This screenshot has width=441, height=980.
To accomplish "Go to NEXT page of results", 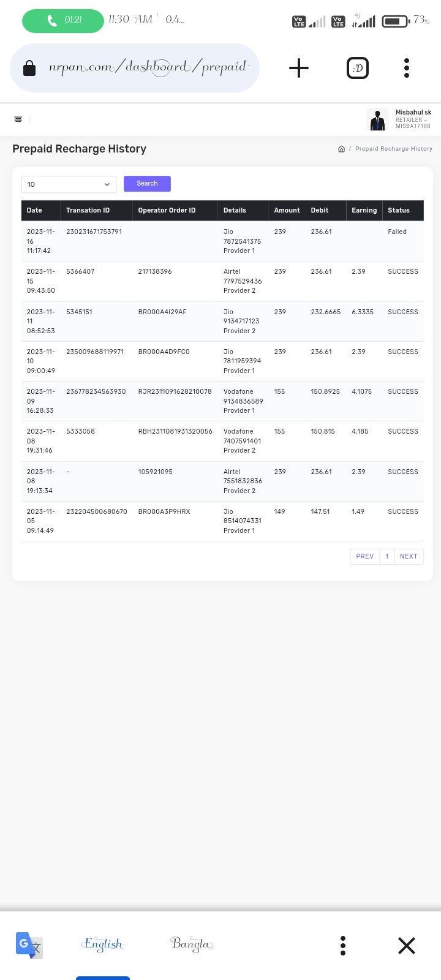I will coord(409,556).
